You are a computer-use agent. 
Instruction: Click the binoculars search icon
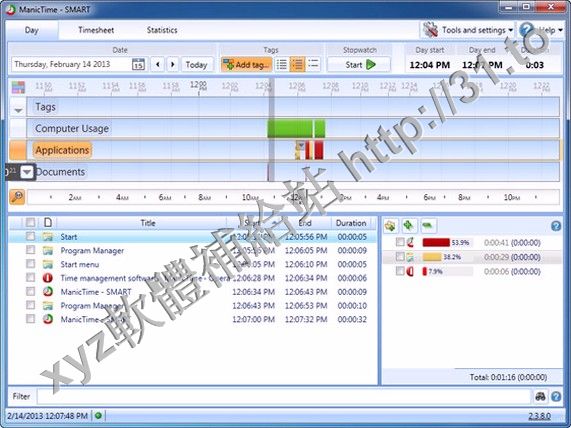(x=540, y=396)
